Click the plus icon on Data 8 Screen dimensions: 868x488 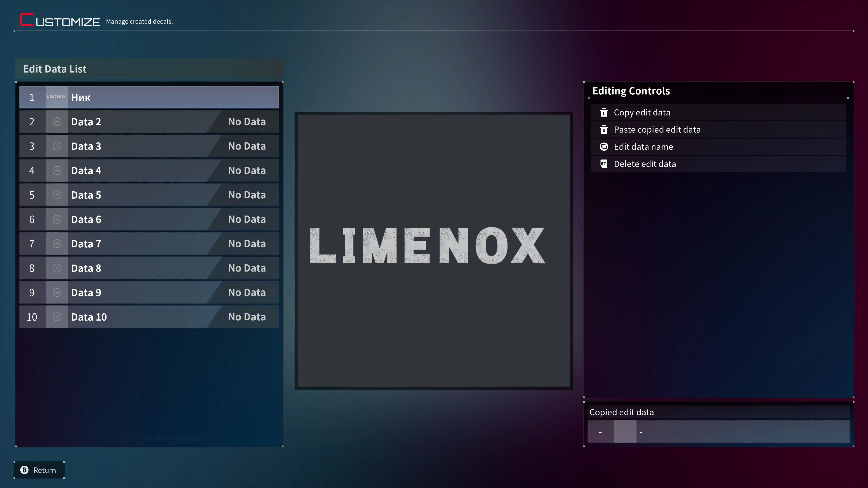point(57,268)
